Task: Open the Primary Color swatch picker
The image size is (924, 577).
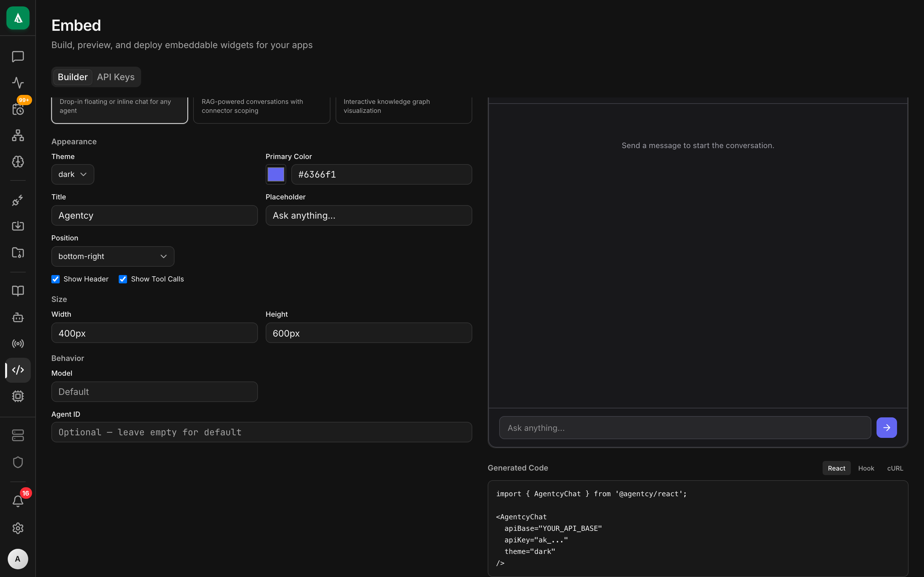Action: pos(276,174)
